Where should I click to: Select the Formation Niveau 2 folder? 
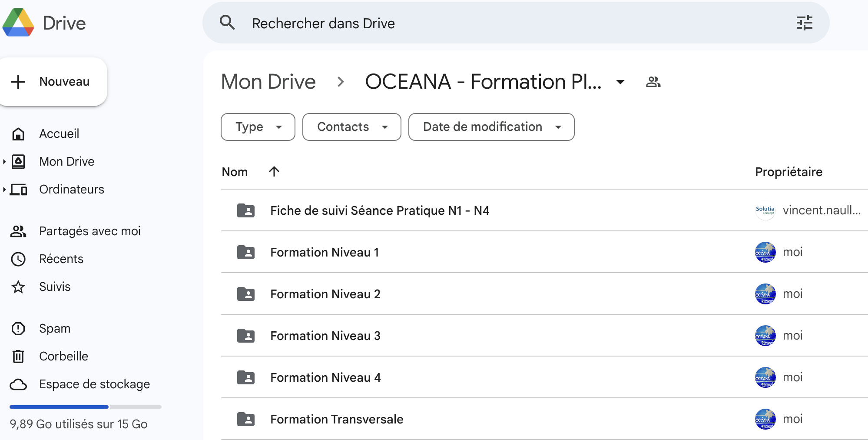(x=544, y=294)
